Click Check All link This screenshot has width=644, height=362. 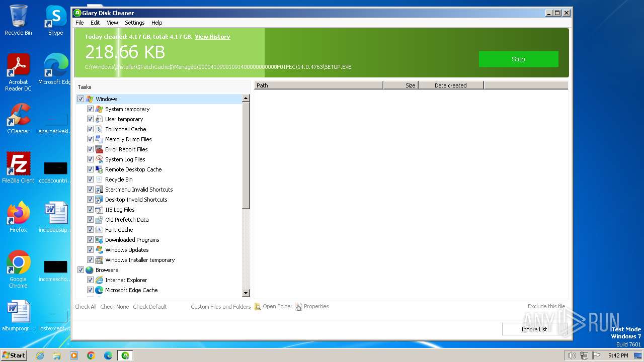86,307
